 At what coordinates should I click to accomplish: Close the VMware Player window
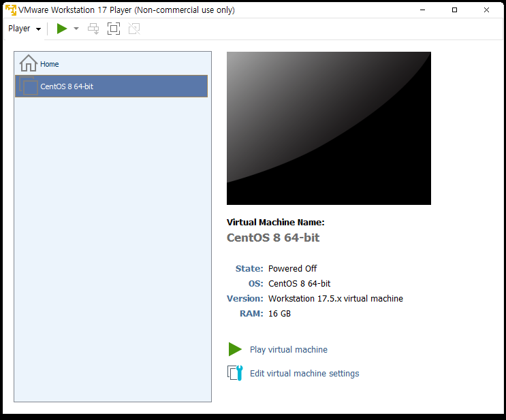point(486,10)
